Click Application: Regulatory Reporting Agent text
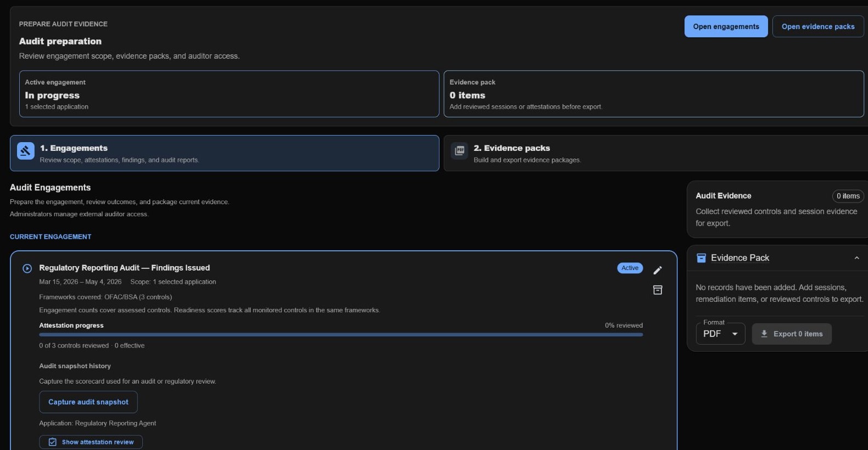 pyautogui.click(x=98, y=424)
